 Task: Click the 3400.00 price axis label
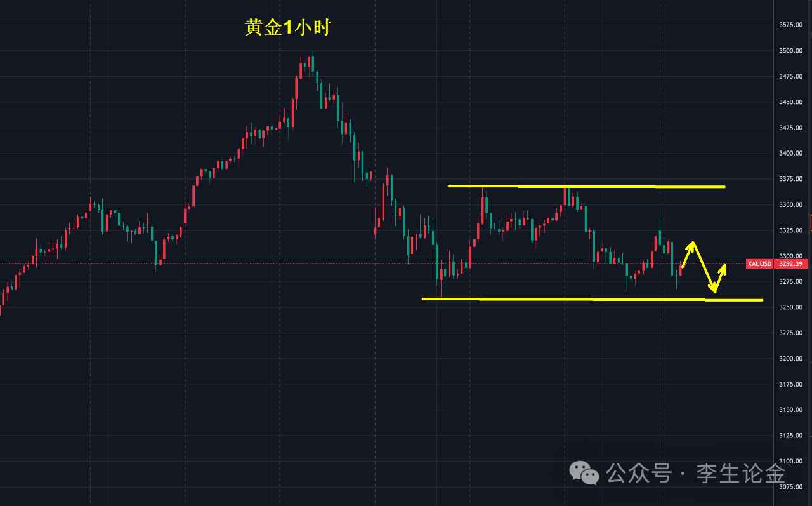coord(790,154)
